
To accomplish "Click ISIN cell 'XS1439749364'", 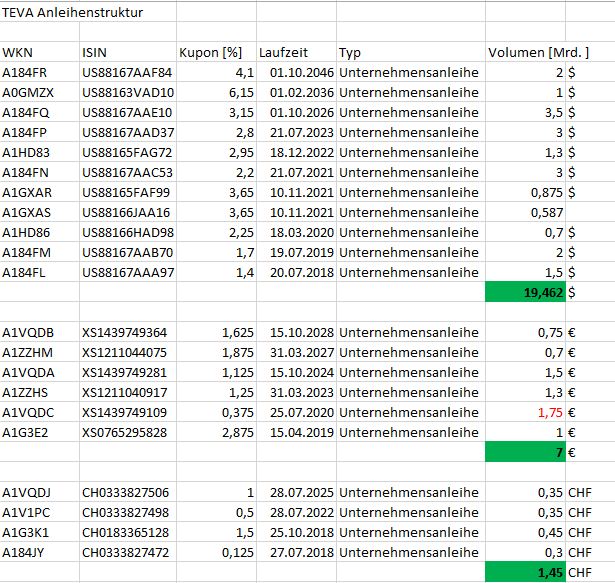I will [x=128, y=332].
